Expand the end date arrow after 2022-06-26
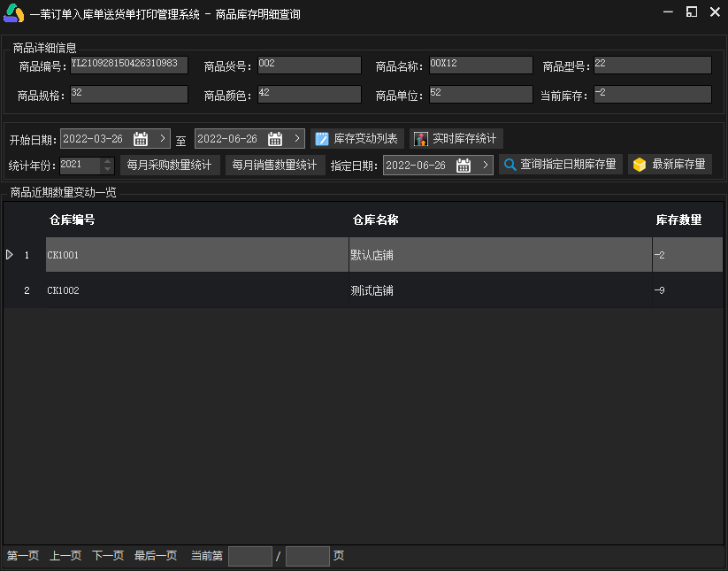Image resolution: width=728 pixels, height=571 pixels. pos(297,138)
